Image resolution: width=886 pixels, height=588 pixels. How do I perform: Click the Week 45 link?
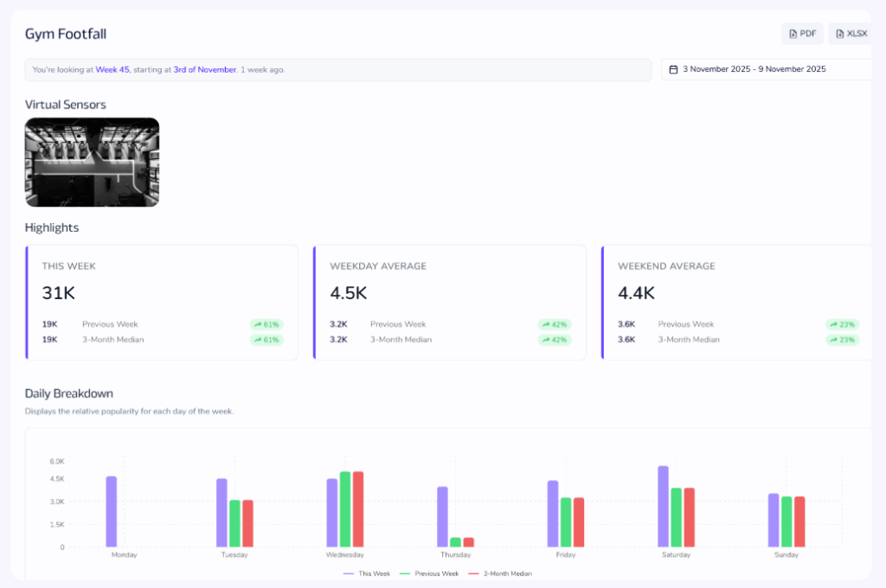[112, 69]
